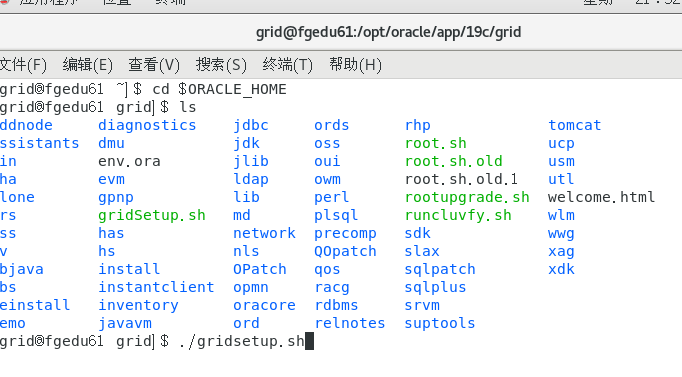Open the 帮助(H) menu
The height and width of the screenshot is (377, 682).
(355, 65)
